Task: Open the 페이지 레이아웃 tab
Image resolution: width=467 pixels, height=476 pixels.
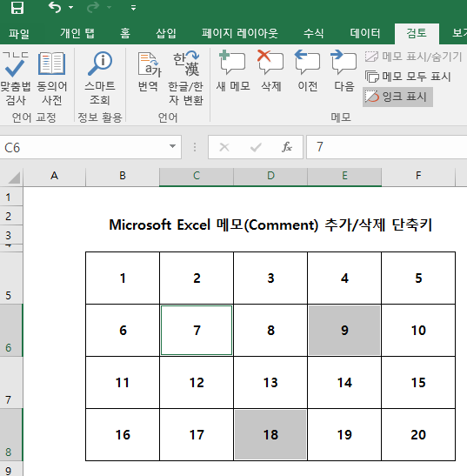Action: [240, 33]
